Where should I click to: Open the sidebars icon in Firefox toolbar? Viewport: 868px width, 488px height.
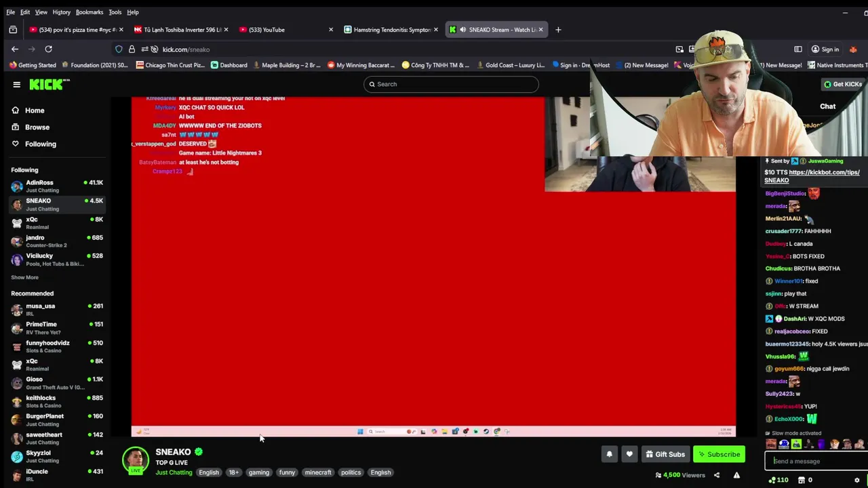point(798,49)
